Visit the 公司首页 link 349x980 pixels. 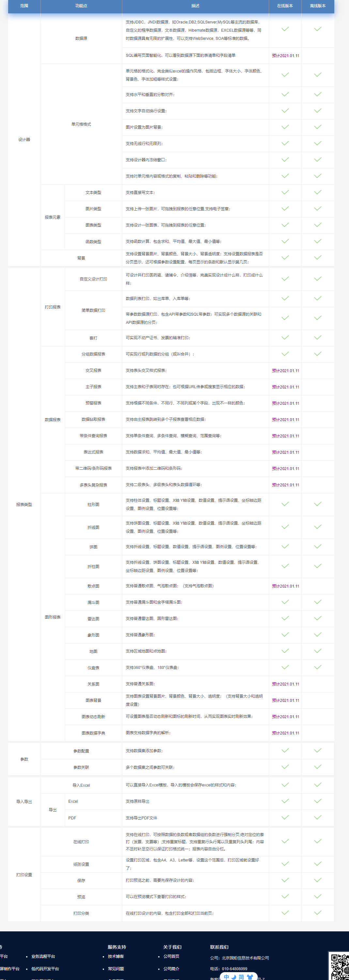pyautogui.click(x=172, y=956)
